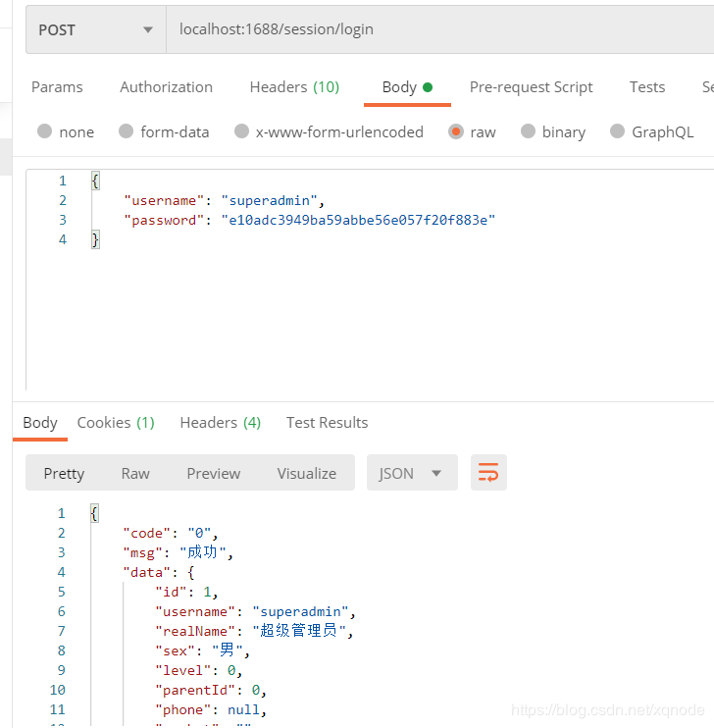Select GraphQL body type
Screen dimensions: 714x728
click(617, 131)
